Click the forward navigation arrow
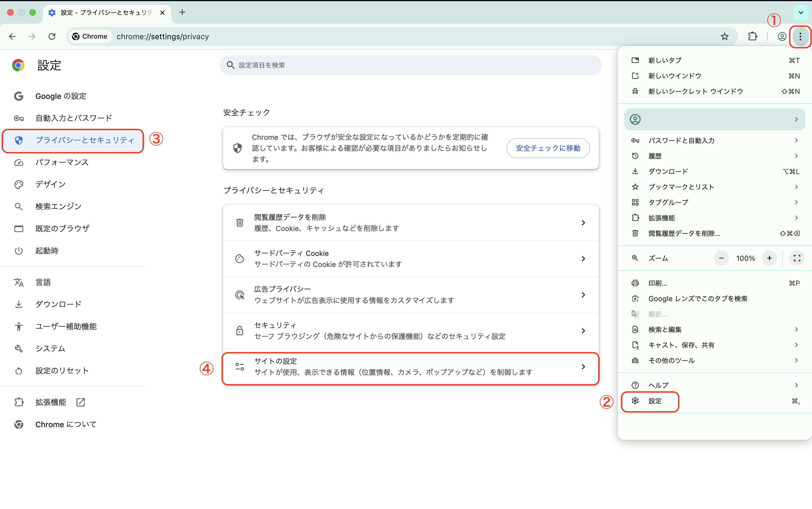 click(32, 36)
